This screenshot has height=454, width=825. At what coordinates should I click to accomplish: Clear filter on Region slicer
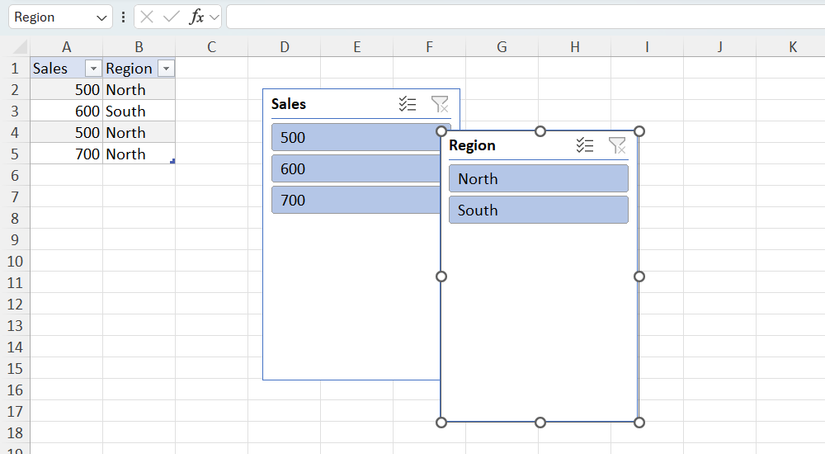point(617,145)
